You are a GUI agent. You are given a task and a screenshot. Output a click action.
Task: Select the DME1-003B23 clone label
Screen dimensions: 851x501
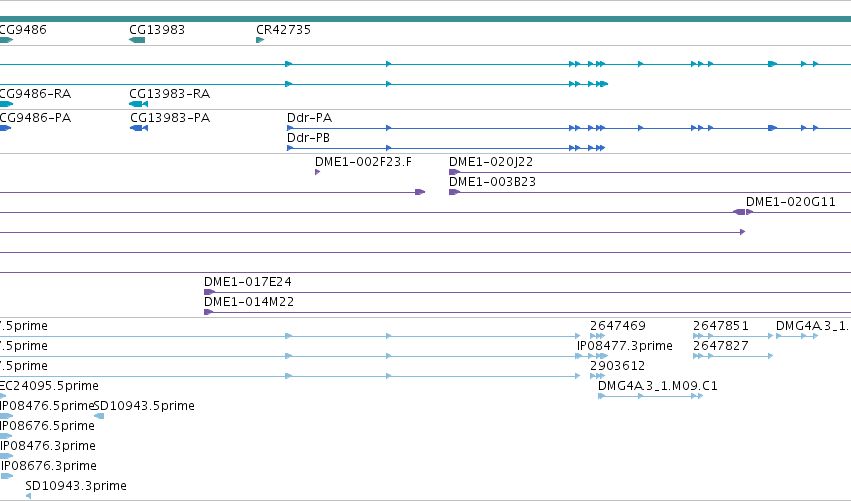(492, 182)
